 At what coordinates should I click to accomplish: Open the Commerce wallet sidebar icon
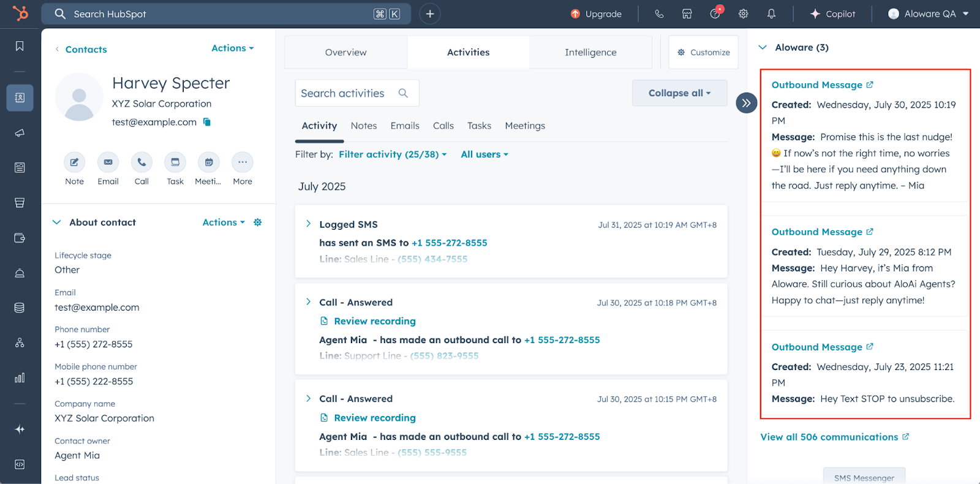pyautogui.click(x=20, y=238)
